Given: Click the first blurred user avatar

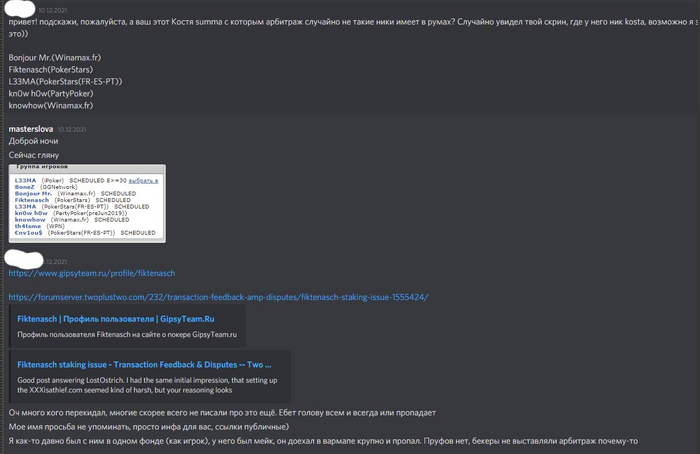Looking at the screenshot, I should pos(22,9).
